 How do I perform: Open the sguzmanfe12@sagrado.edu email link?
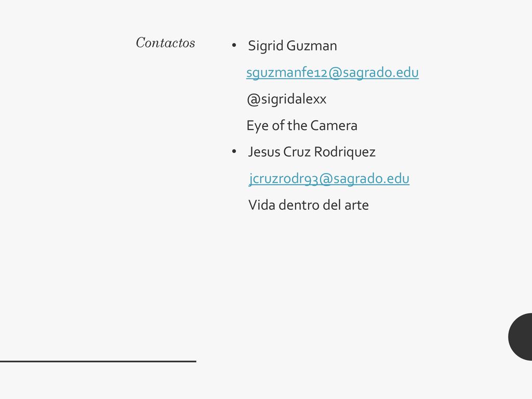[x=332, y=73]
